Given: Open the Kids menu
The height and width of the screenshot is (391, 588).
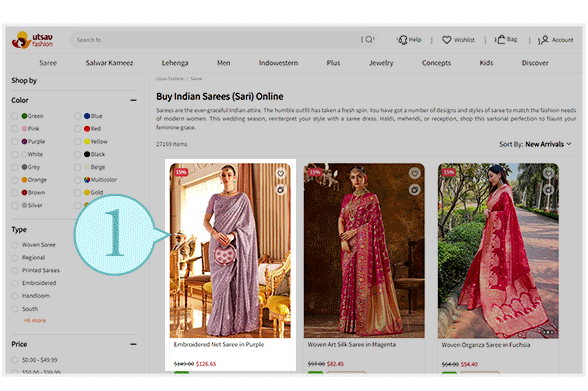Looking at the screenshot, I should 486,63.
